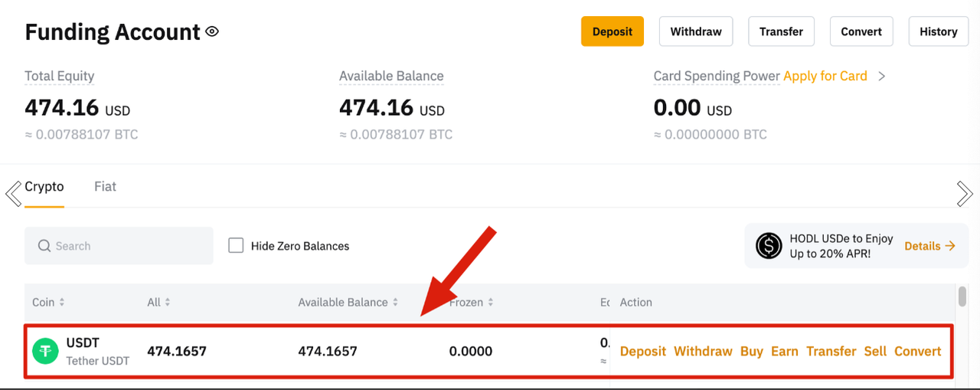
Task: Switch to the Fiat tab
Action: (105, 186)
